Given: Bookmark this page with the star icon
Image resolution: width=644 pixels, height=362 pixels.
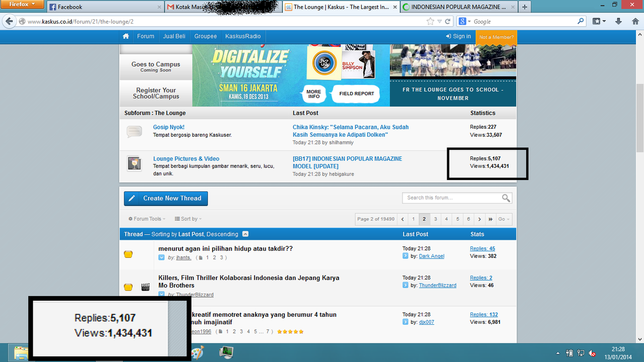Looking at the screenshot, I should click(x=430, y=22).
